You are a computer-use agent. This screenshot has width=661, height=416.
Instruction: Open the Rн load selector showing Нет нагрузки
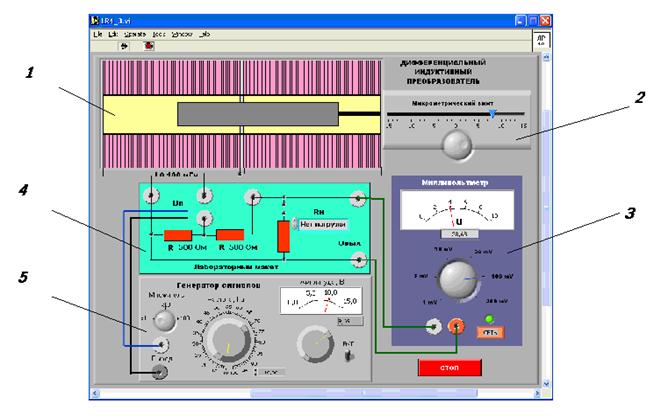pyautogui.click(x=323, y=225)
